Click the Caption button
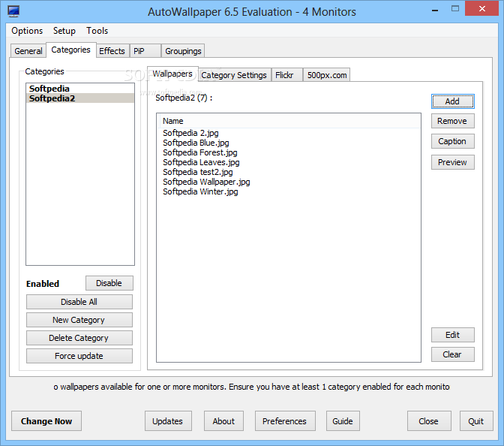The height and width of the screenshot is (446, 504). pyautogui.click(x=452, y=141)
